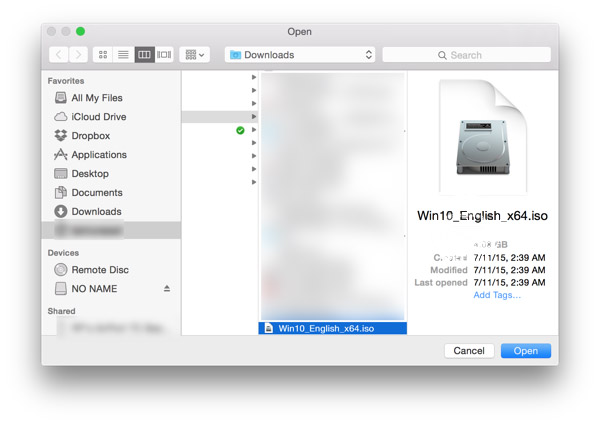Open the item arrangement dropdown
The image size is (600, 424).
point(194,55)
